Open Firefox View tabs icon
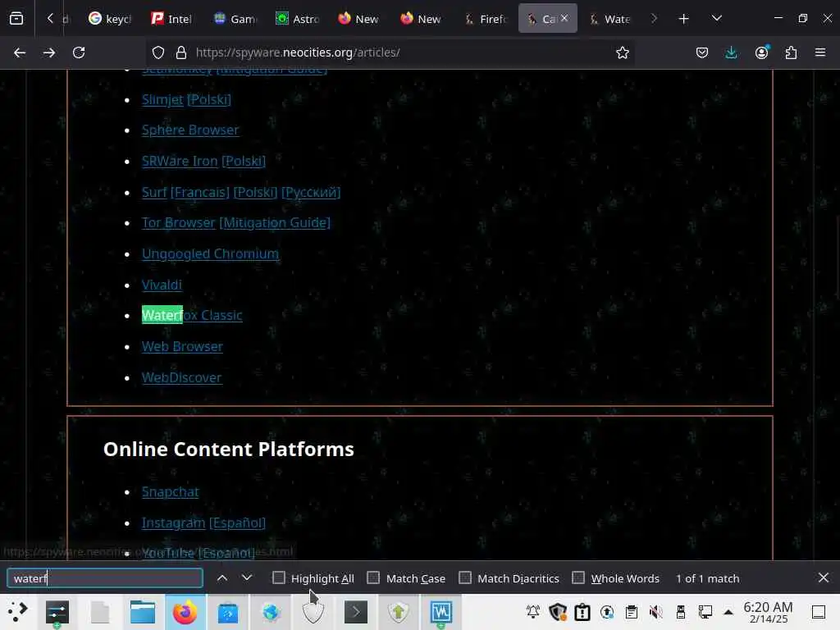This screenshot has width=840, height=630. pos(16,19)
